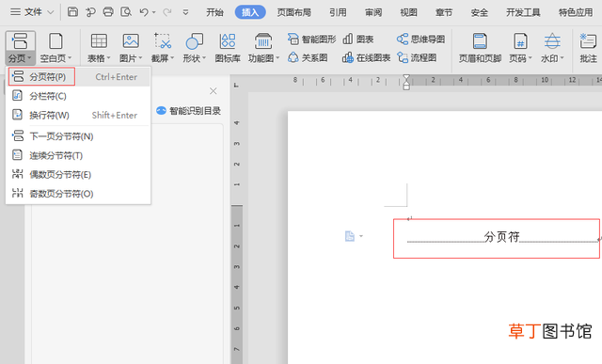Click the Save icon in quick toolbar
Screen dimensions: 602x364
click(72, 12)
